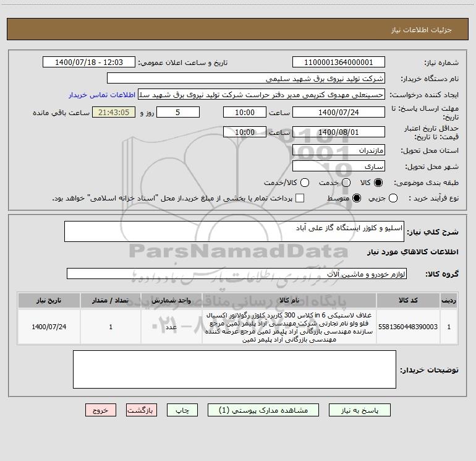Choose جزیی purchase process radio

click(x=393, y=199)
